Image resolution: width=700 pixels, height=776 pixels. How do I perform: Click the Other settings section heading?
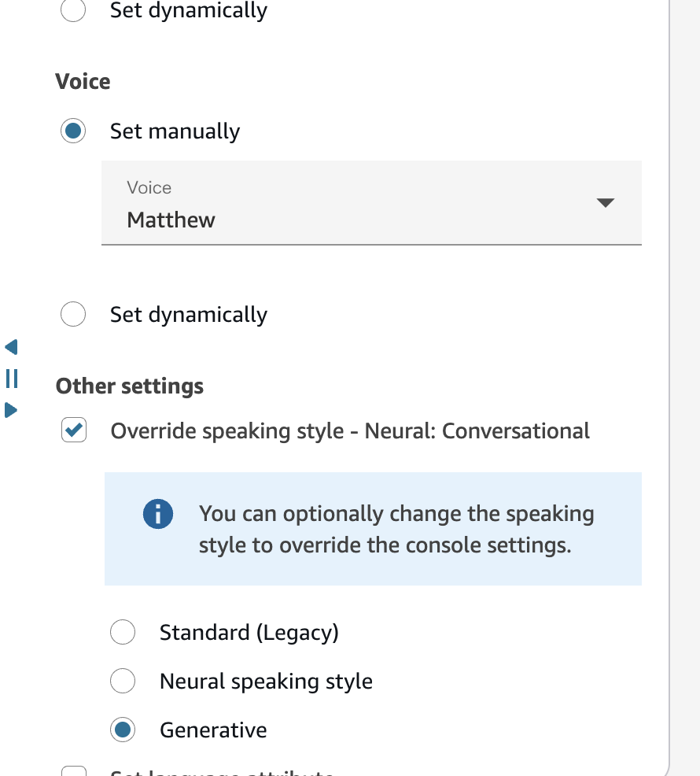130,386
